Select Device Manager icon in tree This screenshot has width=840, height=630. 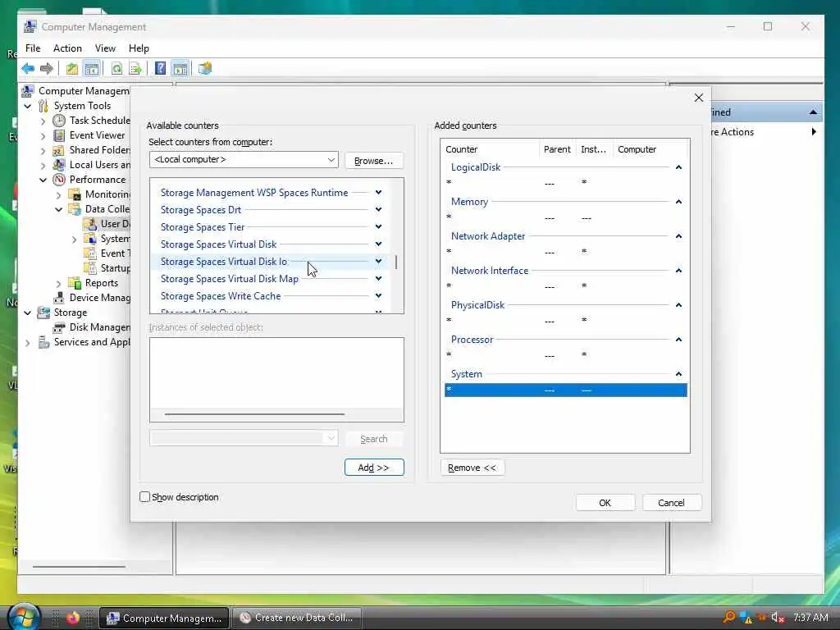click(x=59, y=298)
